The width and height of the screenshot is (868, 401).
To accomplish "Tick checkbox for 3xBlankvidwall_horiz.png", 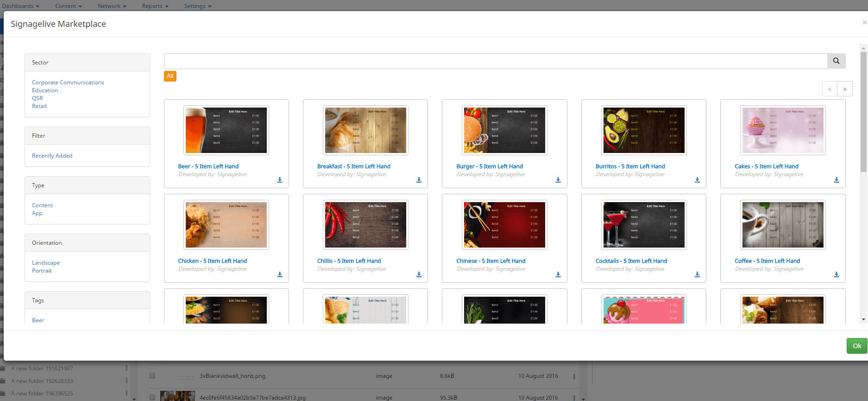I will (152, 376).
